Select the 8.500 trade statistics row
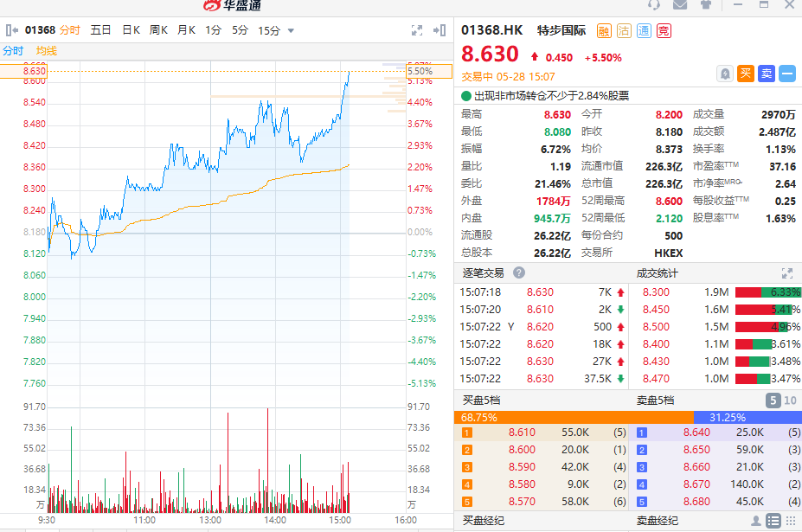The height and width of the screenshot is (532, 802). [717, 327]
